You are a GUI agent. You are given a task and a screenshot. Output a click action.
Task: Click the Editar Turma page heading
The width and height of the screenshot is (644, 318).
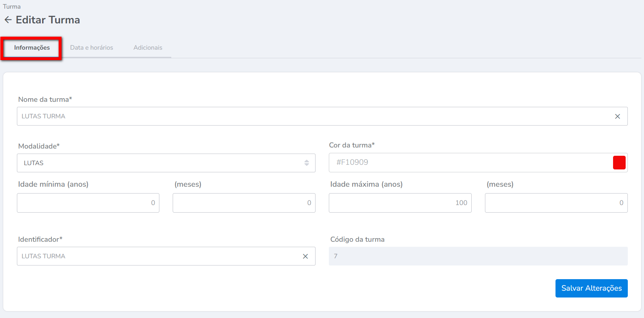[48, 20]
